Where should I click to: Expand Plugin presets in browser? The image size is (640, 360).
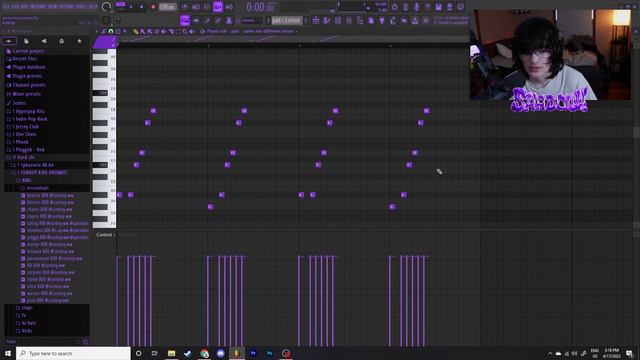coord(24,76)
